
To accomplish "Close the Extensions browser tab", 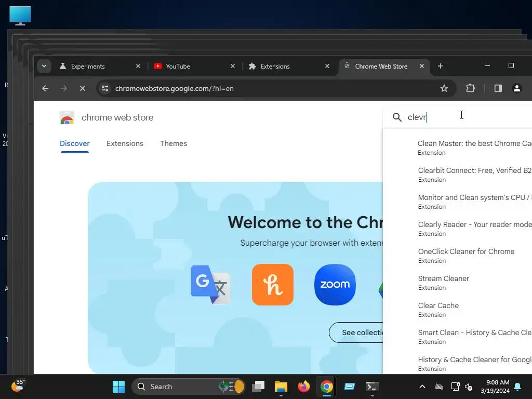I will (327, 66).
